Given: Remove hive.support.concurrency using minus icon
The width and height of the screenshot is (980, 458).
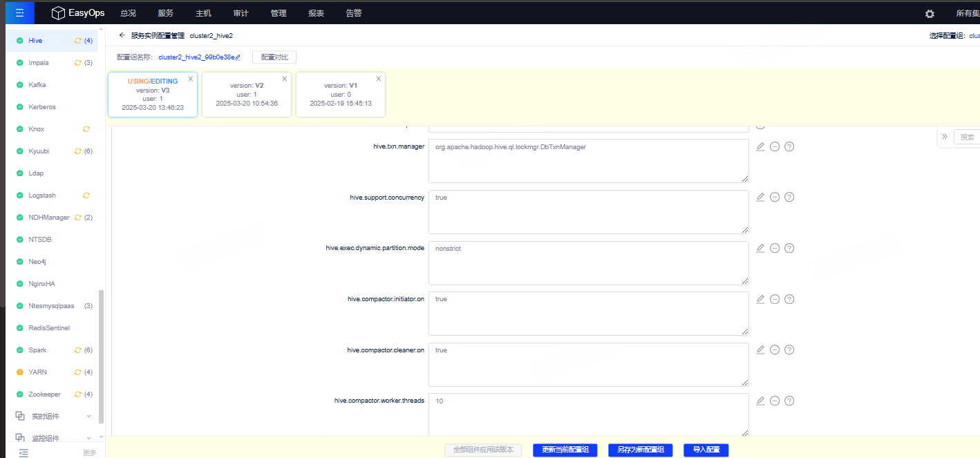Looking at the screenshot, I should point(775,197).
